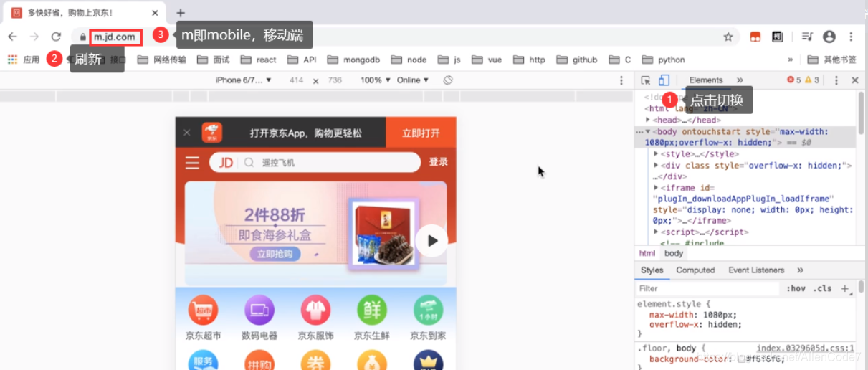Select body in the DOM breadcrumb
The image size is (868, 370).
(x=674, y=253)
